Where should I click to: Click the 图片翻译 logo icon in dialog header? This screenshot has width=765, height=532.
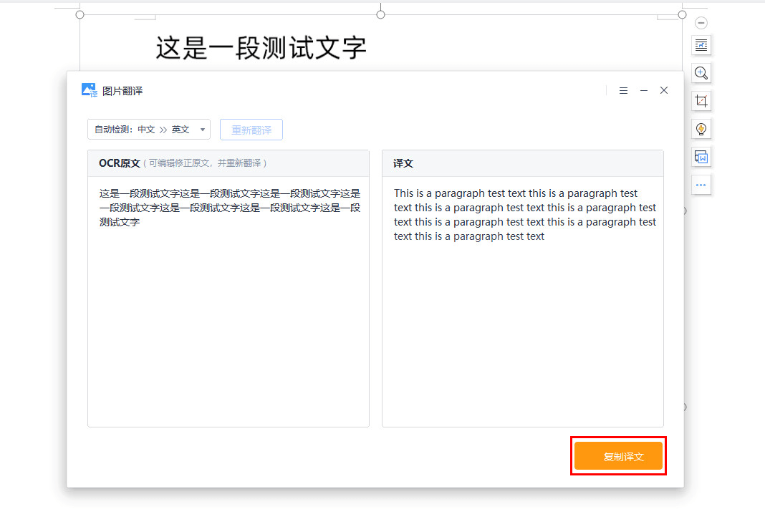[x=87, y=90]
